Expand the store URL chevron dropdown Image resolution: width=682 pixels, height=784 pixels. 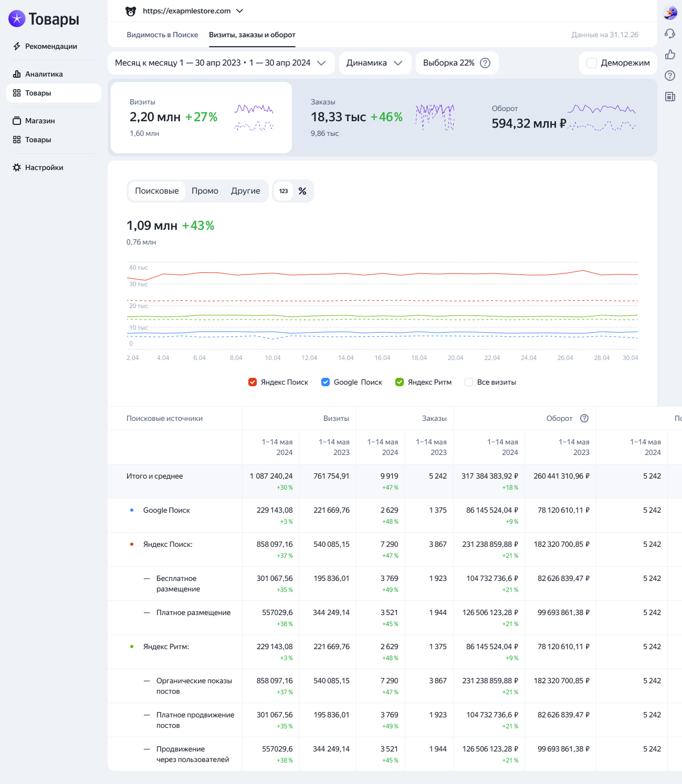point(239,11)
